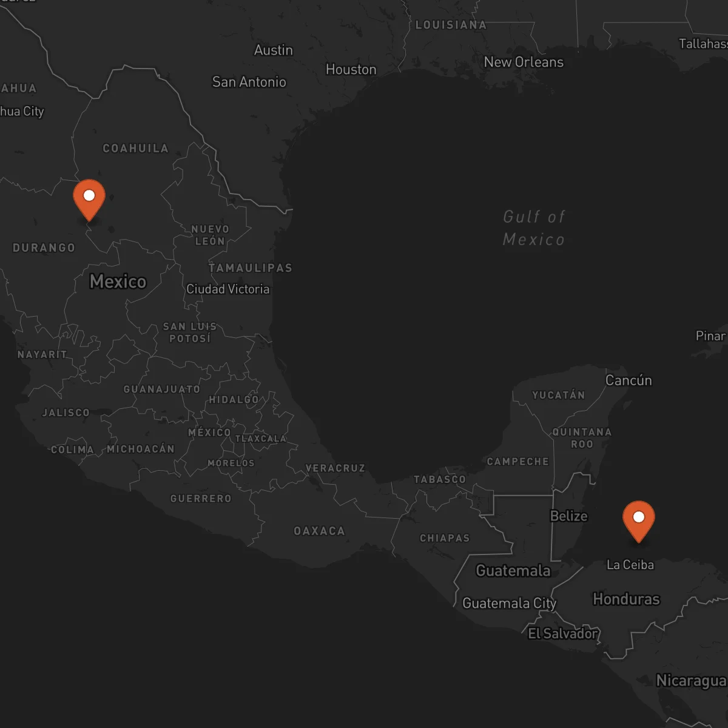
Task: Click the CHIAPAS state label
Action: (445, 538)
